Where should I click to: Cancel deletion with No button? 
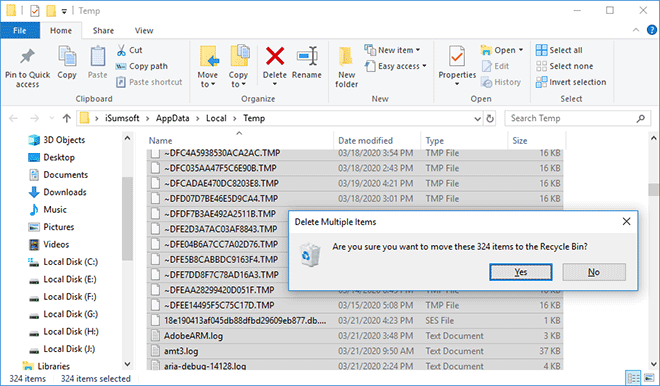pos(594,272)
